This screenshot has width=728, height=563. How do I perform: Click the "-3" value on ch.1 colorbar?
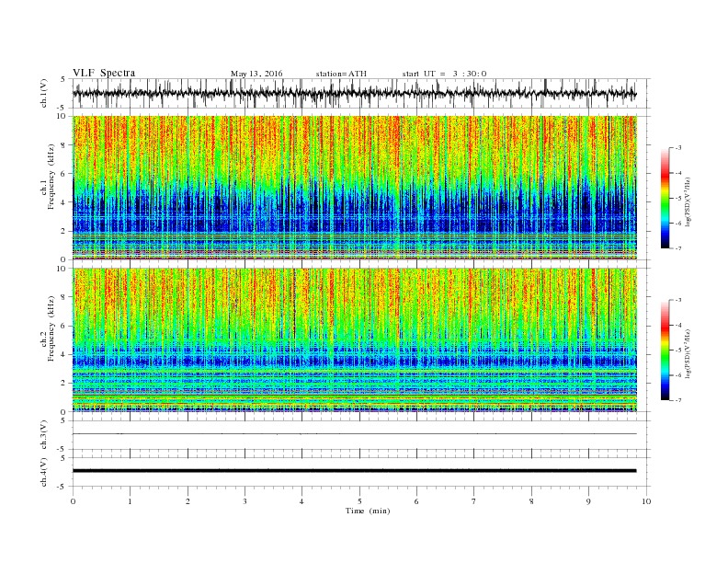(678, 148)
